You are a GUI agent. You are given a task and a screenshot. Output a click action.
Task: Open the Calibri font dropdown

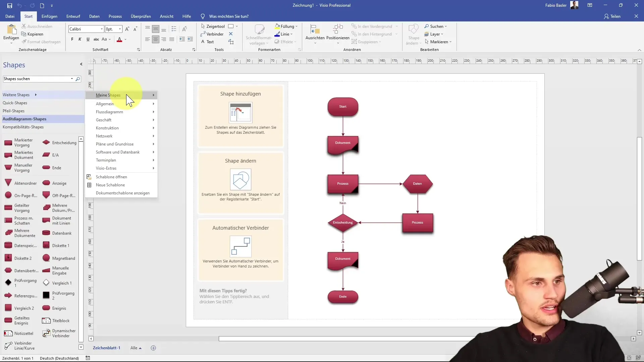(102, 29)
